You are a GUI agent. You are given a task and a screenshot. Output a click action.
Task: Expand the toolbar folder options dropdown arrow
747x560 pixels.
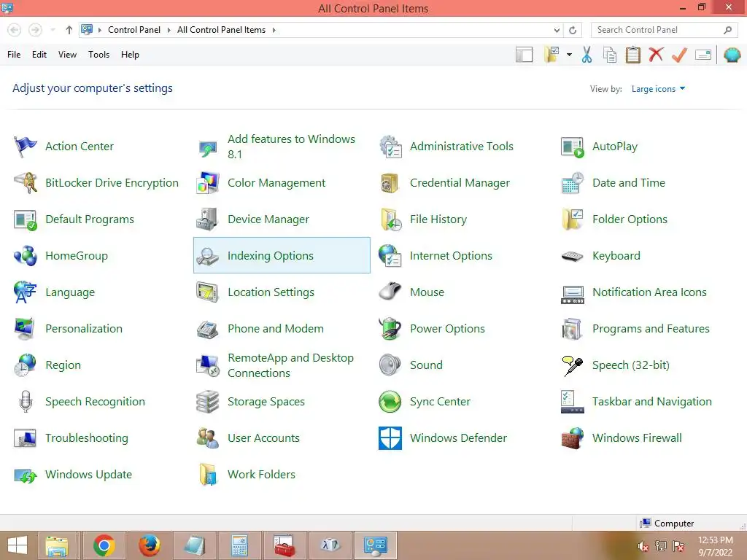click(x=569, y=55)
